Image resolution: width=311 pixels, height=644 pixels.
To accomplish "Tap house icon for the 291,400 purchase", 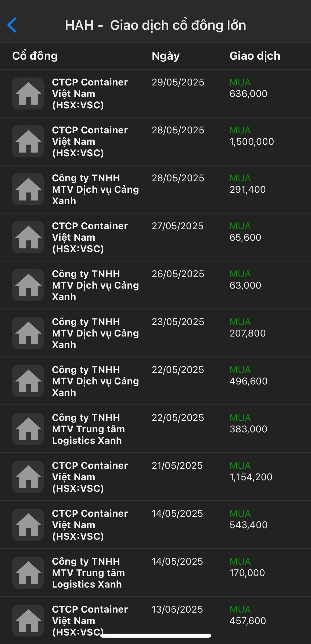I will tap(28, 189).
